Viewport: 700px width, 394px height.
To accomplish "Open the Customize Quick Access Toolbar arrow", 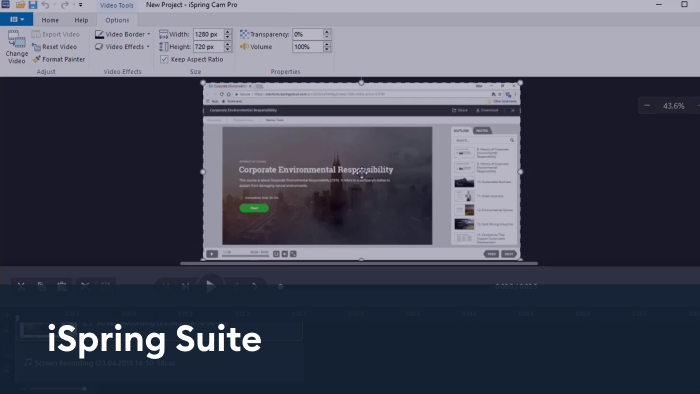I will click(81, 5).
